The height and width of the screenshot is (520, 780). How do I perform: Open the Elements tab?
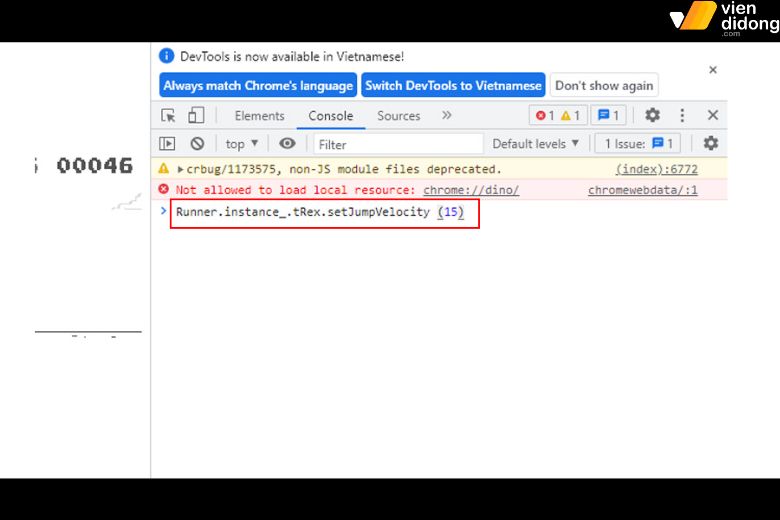[x=260, y=116]
